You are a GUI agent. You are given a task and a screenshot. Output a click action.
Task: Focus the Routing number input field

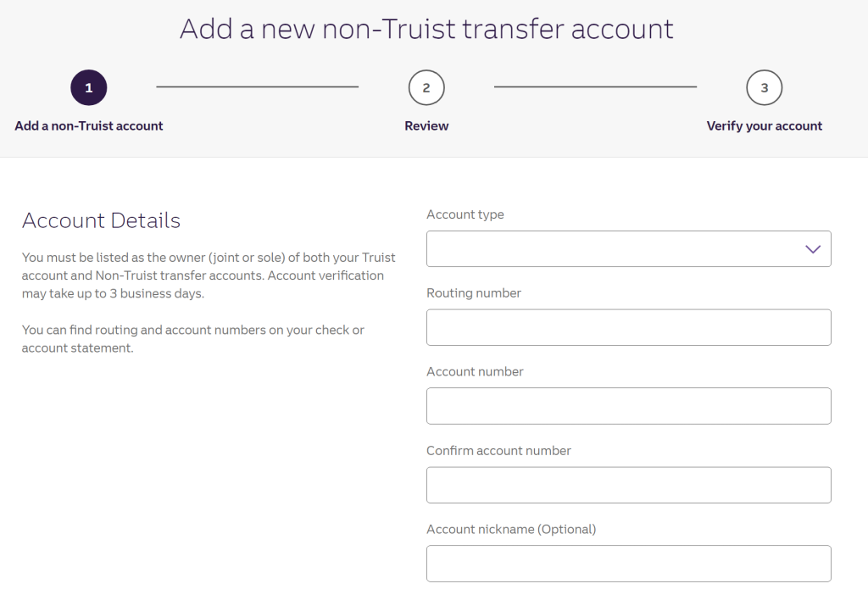(628, 327)
